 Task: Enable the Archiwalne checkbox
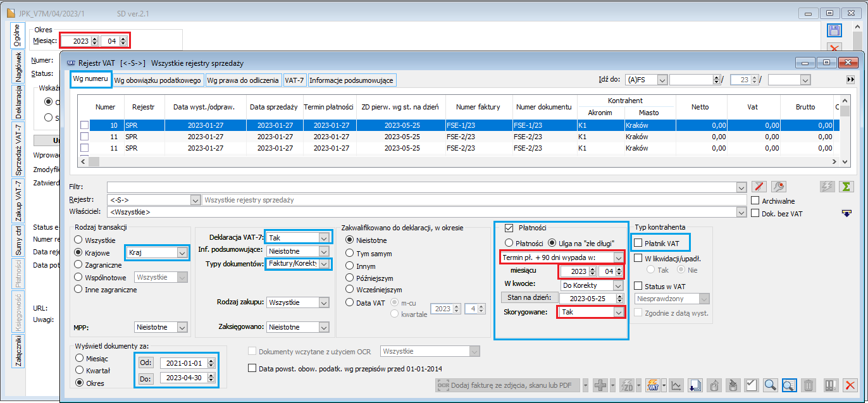point(755,201)
